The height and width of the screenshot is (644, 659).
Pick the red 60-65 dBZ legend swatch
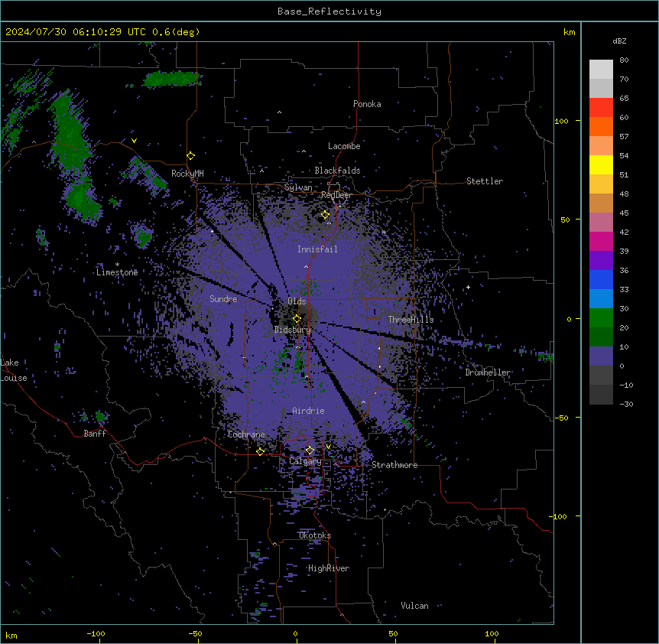pyautogui.click(x=601, y=108)
